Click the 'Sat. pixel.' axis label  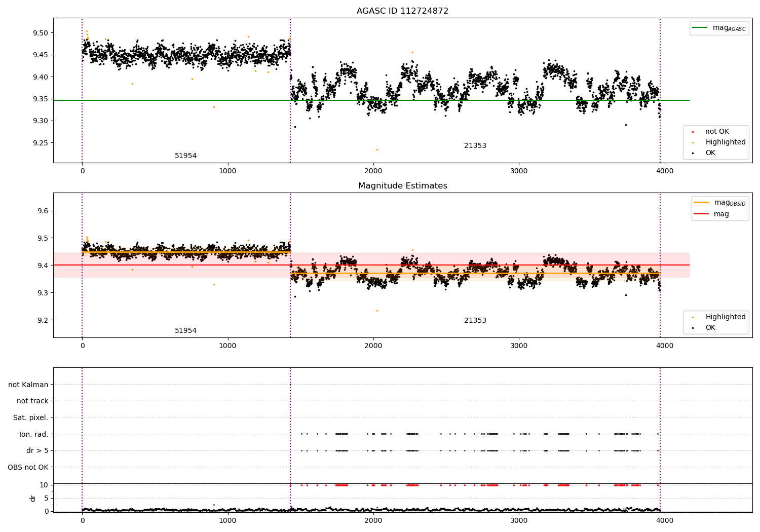click(31, 418)
